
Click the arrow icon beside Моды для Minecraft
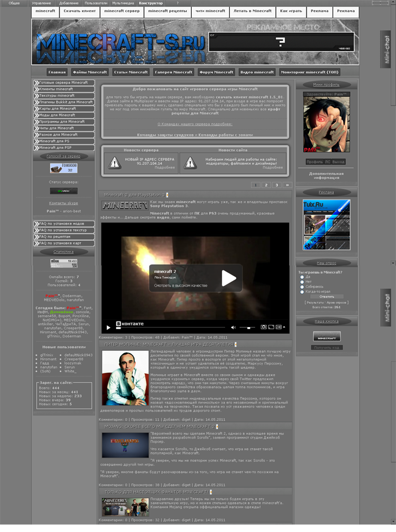(x=36, y=115)
